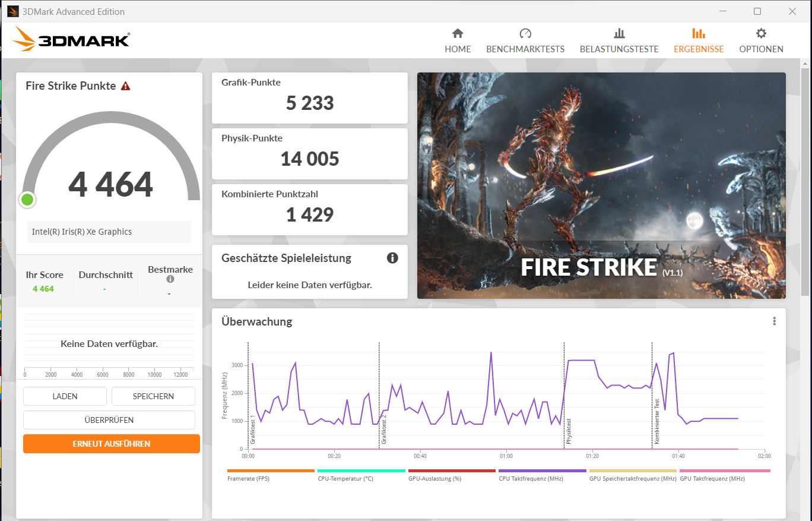Image resolution: width=812 pixels, height=521 pixels.
Task: Click the 3DMark logo in header
Action: 71,39
